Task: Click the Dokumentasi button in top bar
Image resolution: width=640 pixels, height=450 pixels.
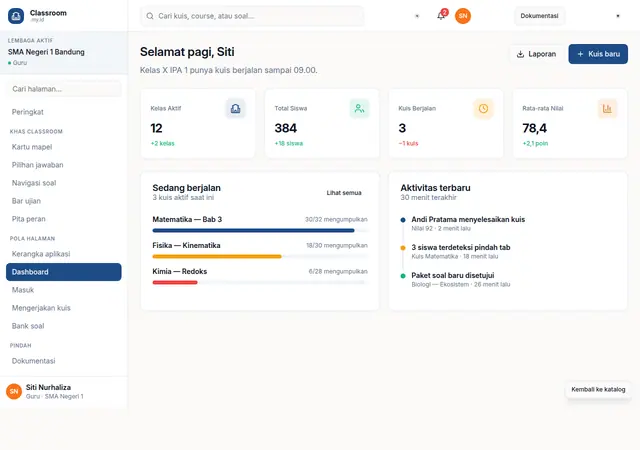Action: [539, 16]
